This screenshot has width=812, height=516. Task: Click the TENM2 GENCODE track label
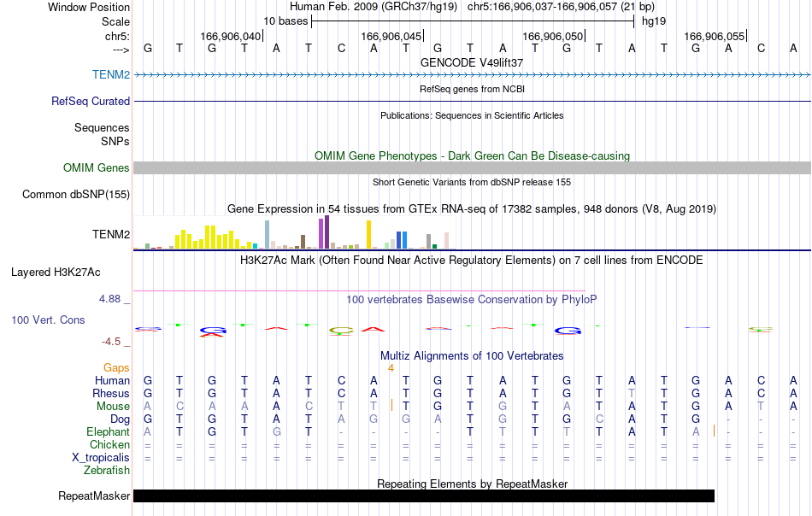coord(111,74)
